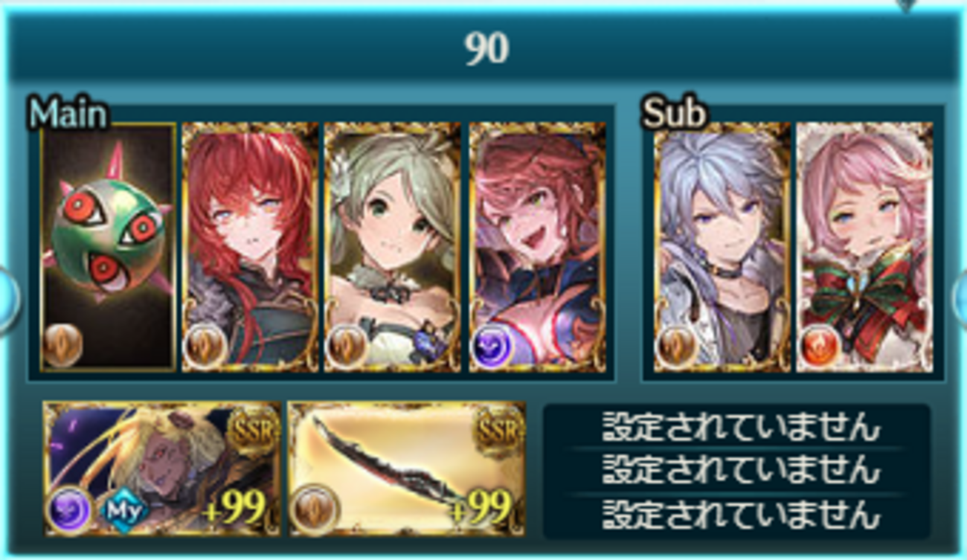The width and height of the screenshot is (967, 560).
Task: Select the laughing pink-haired main character
Action: point(536,247)
